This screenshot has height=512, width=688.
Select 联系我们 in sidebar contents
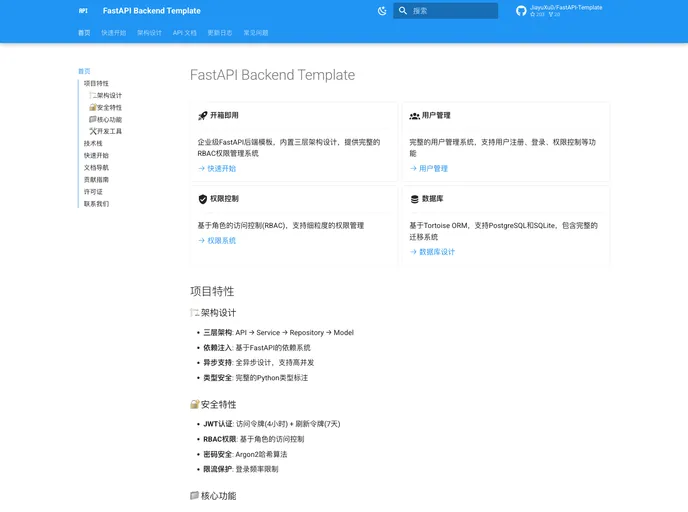[96, 204]
